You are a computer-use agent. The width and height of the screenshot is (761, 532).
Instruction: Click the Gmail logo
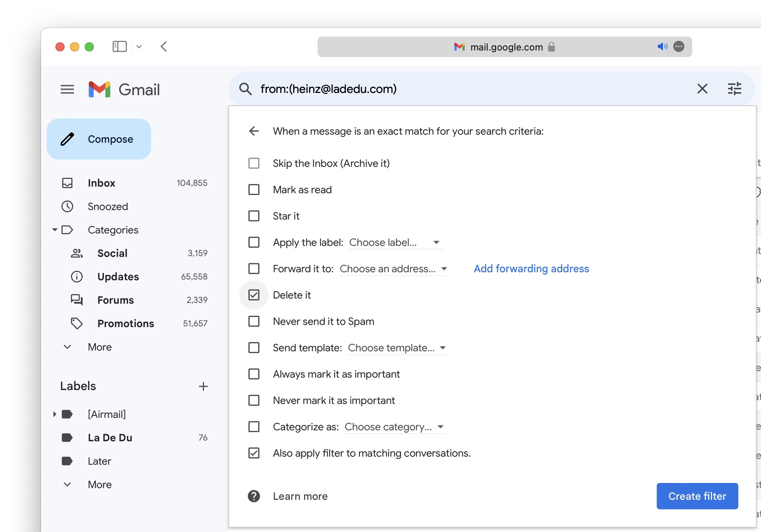[124, 89]
